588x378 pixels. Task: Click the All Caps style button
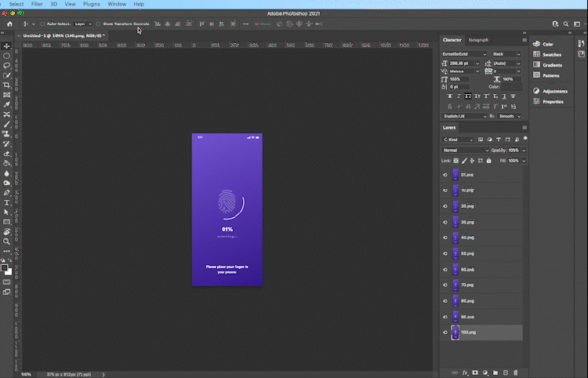point(468,96)
